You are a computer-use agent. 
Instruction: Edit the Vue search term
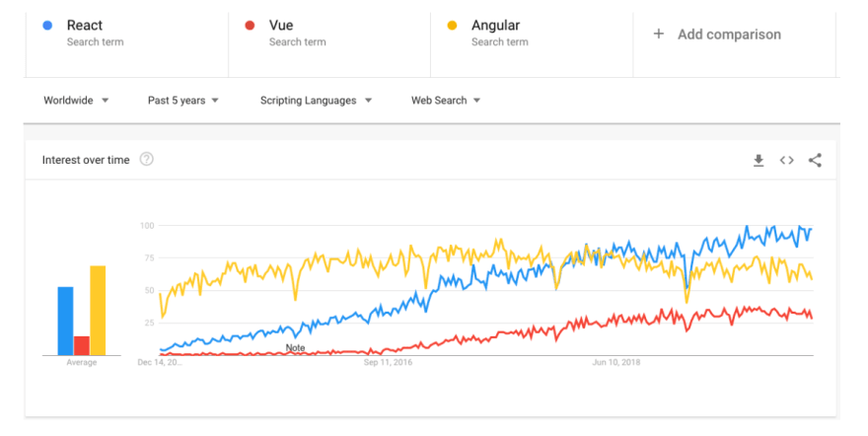point(329,44)
